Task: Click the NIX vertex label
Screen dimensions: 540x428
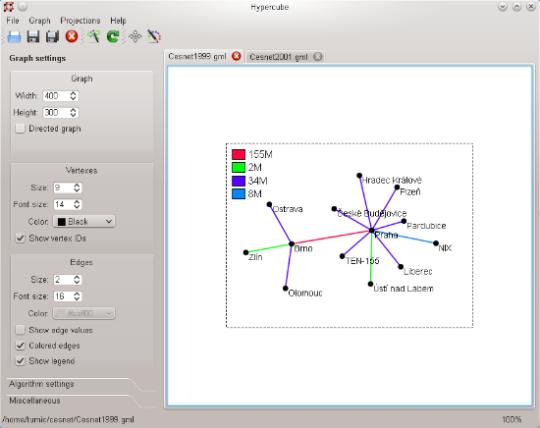Action: 445,248
